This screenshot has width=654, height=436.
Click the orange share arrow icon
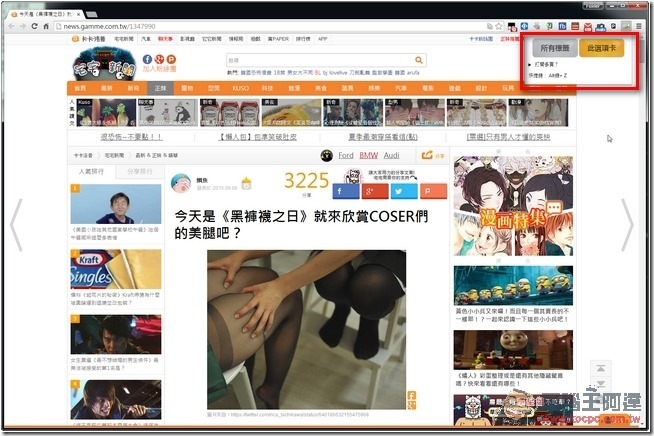point(427,155)
